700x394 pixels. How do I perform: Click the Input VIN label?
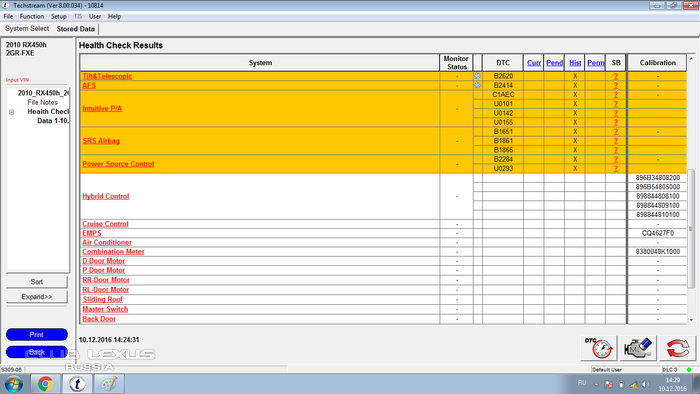pyautogui.click(x=17, y=80)
